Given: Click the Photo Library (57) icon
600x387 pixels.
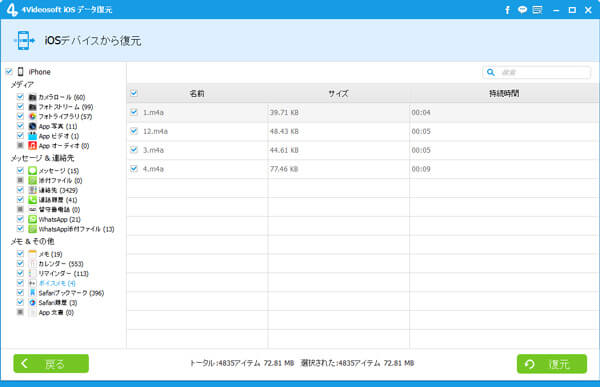Looking at the screenshot, I should [x=33, y=116].
